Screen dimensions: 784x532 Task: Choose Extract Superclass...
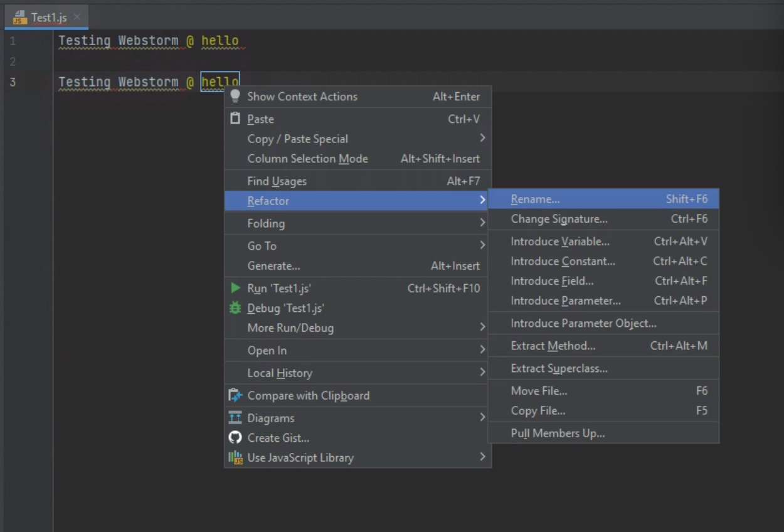(x=603, y=368)
